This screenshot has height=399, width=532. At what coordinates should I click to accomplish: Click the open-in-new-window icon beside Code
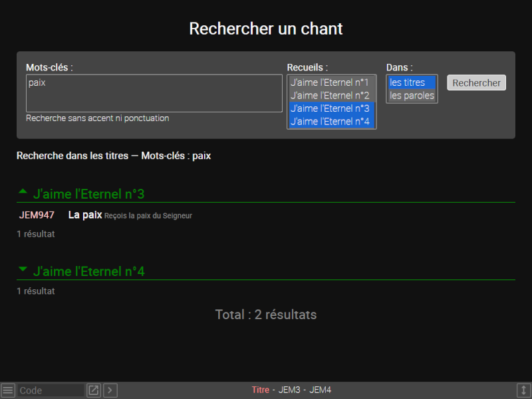(x=94, y=390)
